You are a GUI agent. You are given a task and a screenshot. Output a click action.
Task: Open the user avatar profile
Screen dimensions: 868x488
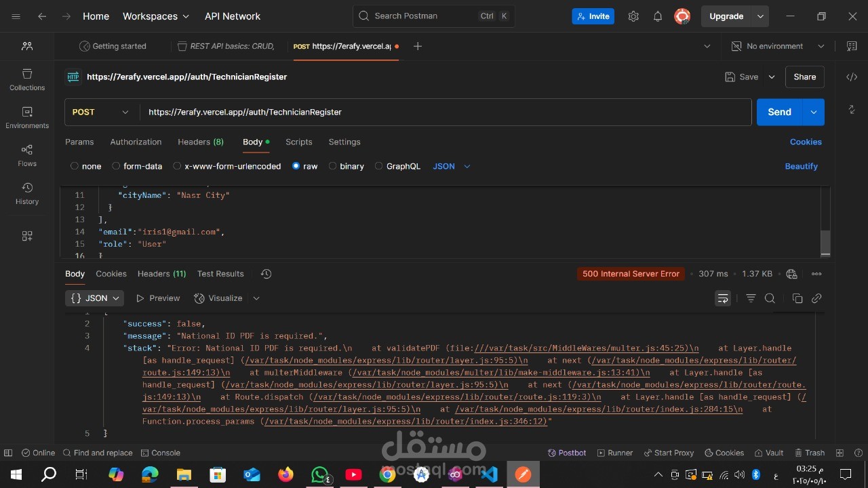click(x=682, y=16)
